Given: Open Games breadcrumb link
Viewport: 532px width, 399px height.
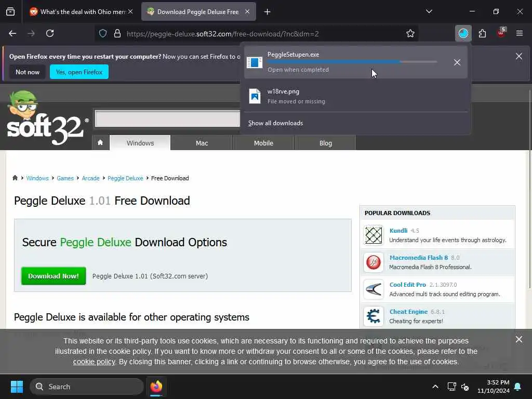Looking at the screenshot, I should pos(65,178).
